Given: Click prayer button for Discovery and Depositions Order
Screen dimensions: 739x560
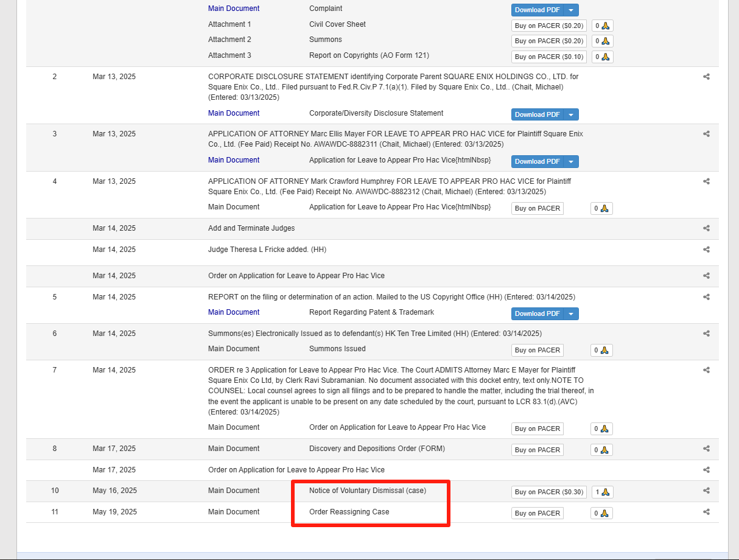Looking at the screenshot, I should point(601,450).
